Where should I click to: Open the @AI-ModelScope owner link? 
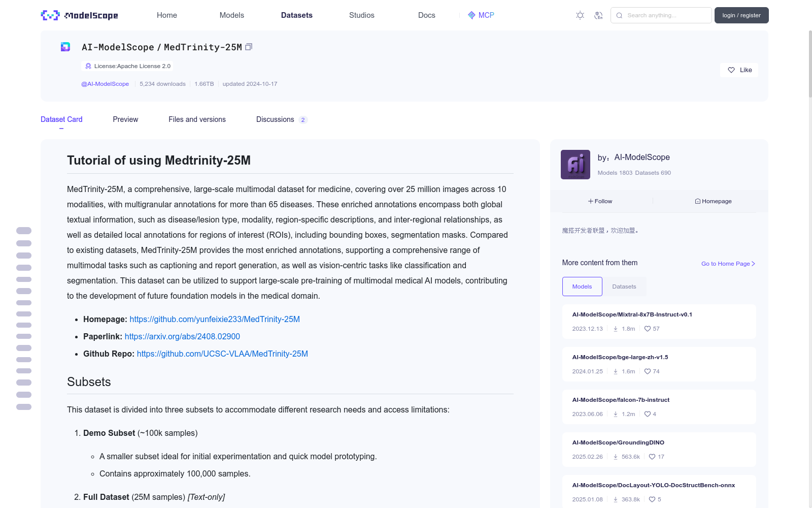click(x=105, y=84)
